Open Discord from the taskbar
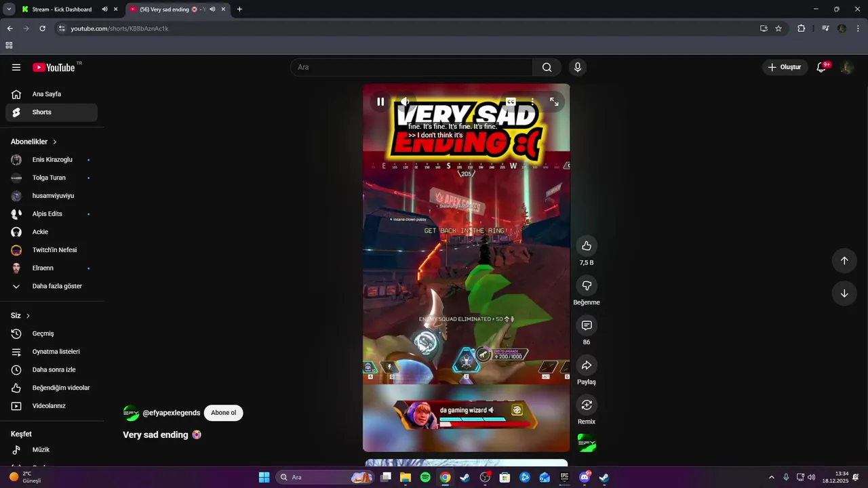The width and height of the screenshot is (868, 488). tap(585, 477)
